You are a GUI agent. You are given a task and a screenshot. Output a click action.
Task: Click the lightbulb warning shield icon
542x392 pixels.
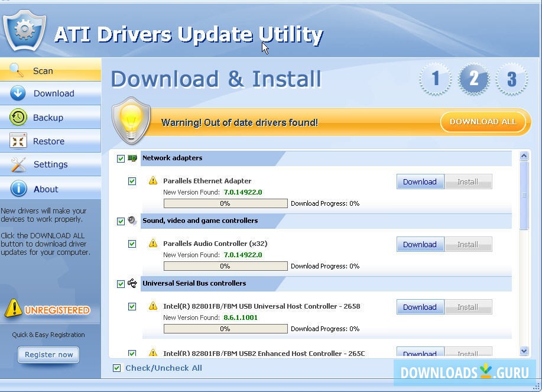131,120
